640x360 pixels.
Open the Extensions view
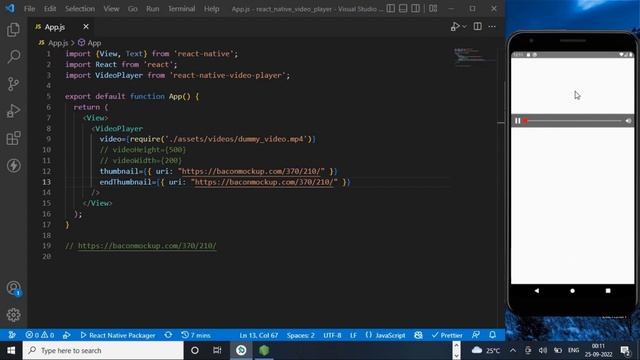point(13,138)
